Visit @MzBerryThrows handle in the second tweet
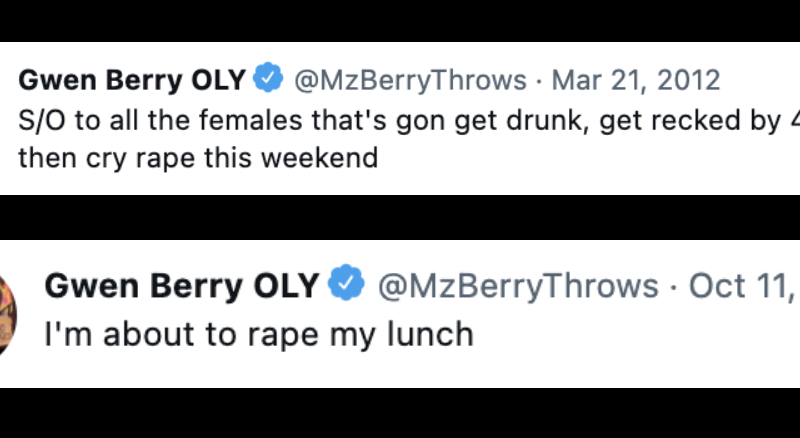This screenshot has height=438, width=800. click(516, 286)
